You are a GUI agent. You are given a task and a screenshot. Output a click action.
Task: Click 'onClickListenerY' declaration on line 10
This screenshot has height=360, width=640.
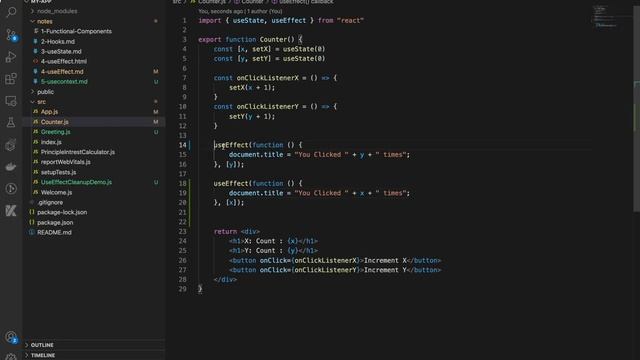[268, 107]
